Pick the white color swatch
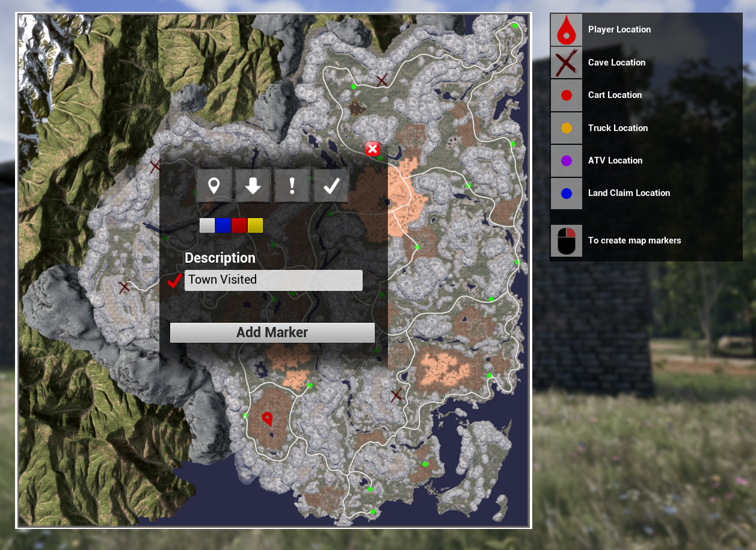Screen dimensions: 756x550 click(x=207, y=225)
